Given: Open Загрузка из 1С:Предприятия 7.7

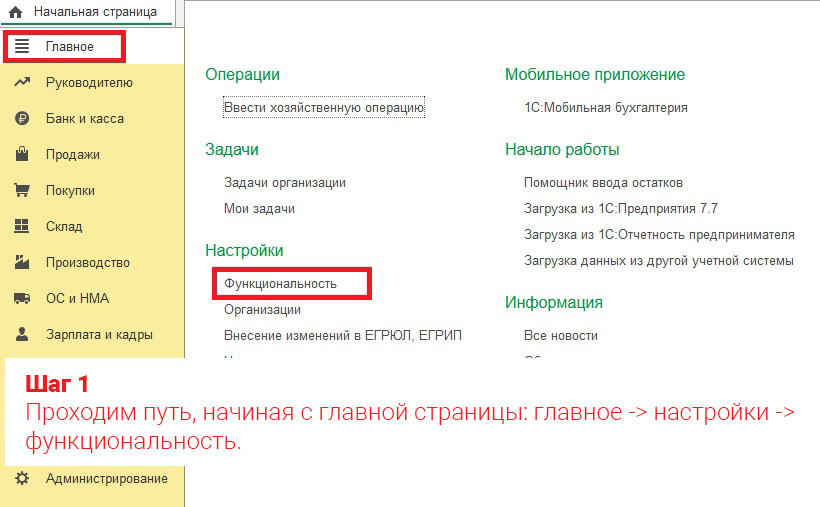Looking at the screenshot, I should click(621, 208).
